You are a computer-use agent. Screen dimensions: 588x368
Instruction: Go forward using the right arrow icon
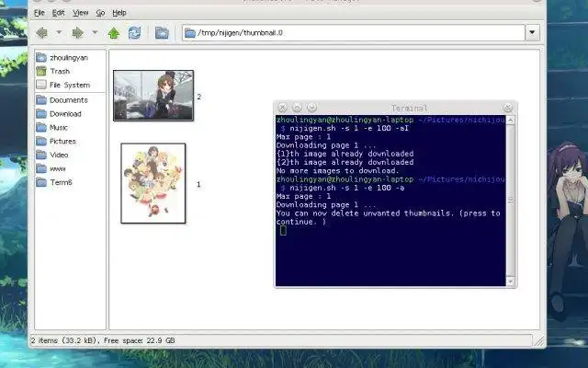point(77,33)
